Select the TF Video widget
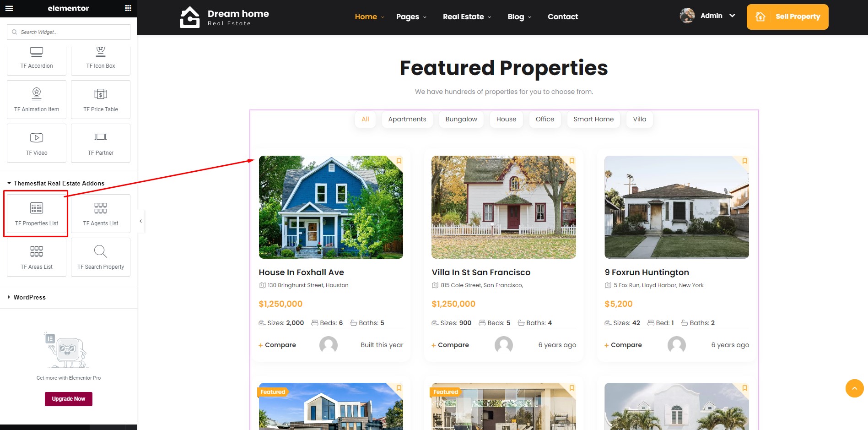This screenshot has width=868, height=430. [x=37, y=143]
